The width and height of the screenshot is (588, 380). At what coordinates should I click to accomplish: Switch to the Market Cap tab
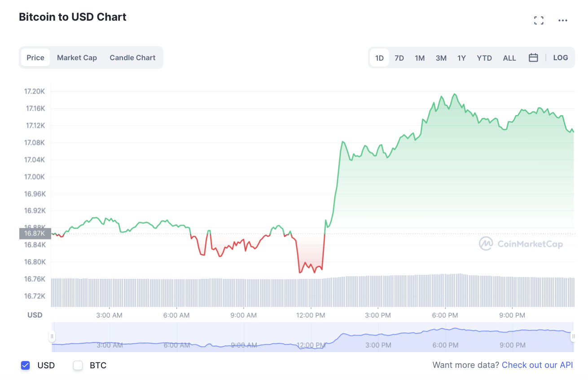coord(77,57)
